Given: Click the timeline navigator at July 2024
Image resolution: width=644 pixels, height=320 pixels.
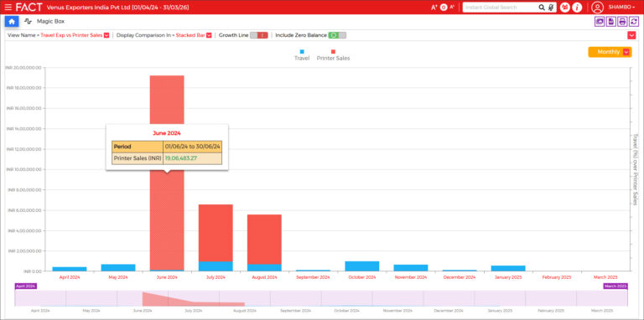Looking at the screenshot, I should 194,298.
